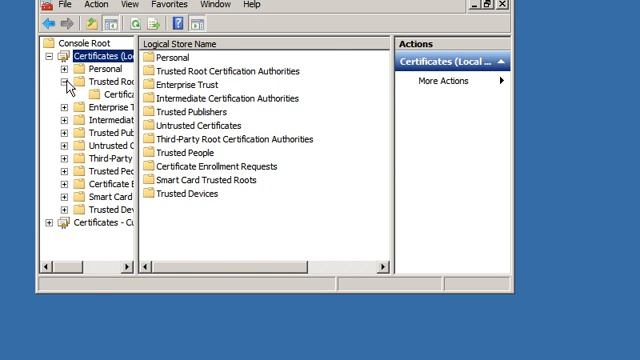Expand the Smart Card tree node

tap(64, 197)
